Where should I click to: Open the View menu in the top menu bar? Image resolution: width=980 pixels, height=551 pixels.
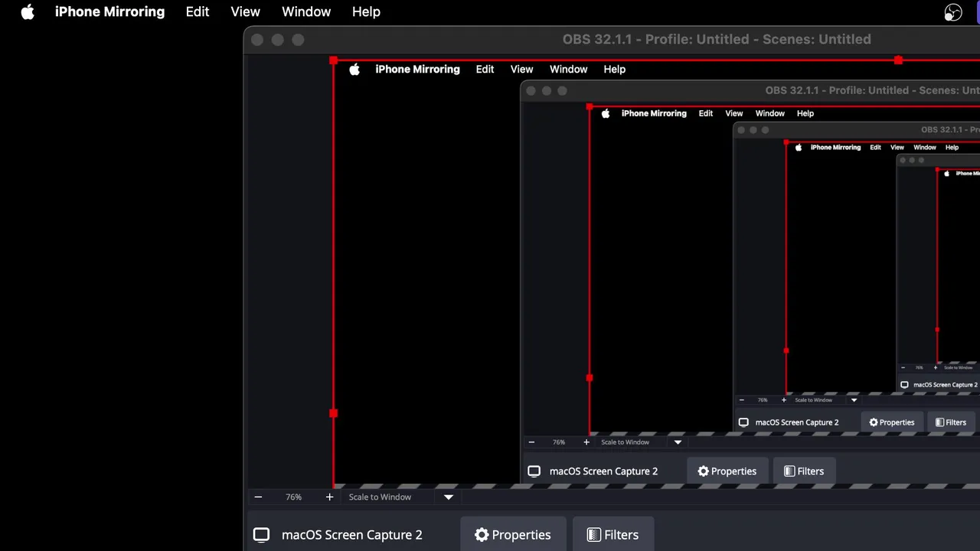tap(246, 11)
